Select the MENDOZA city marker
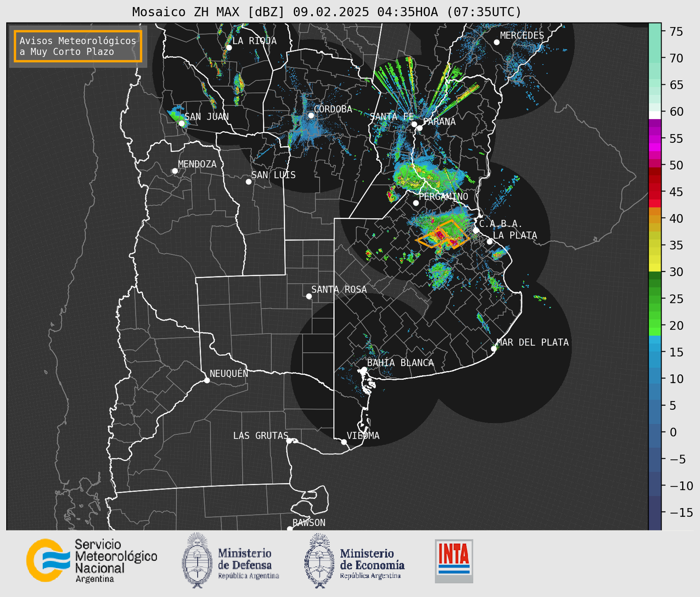This screenshot has height=597, width=700. tap(175, 171)
